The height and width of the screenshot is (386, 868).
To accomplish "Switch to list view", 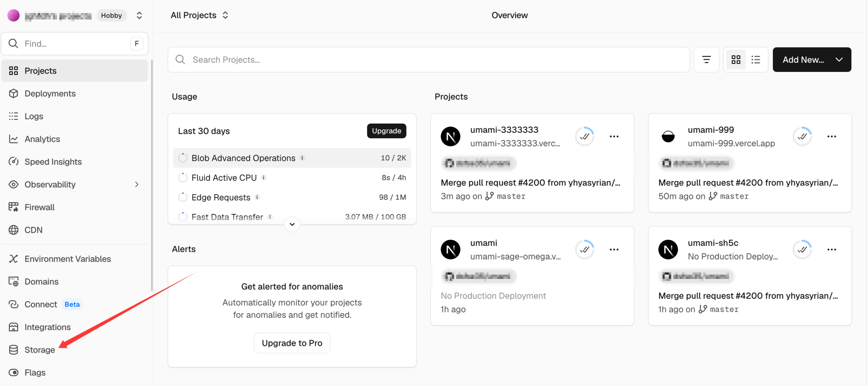I will pos(756,60).
